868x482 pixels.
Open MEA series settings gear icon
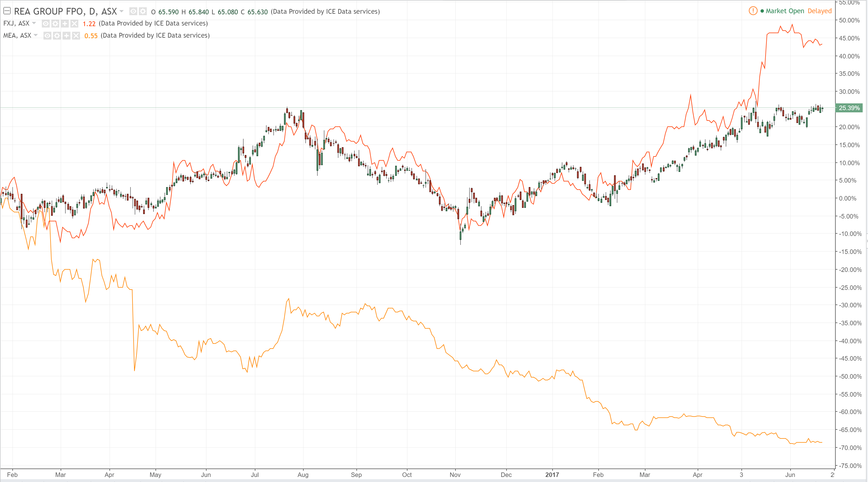57,36
